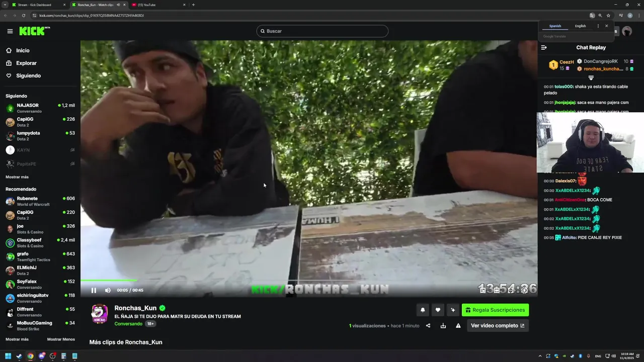Open Siguiendo in sidebar
This screenshot has width=644, height=362.
click(x=24, y=76)
